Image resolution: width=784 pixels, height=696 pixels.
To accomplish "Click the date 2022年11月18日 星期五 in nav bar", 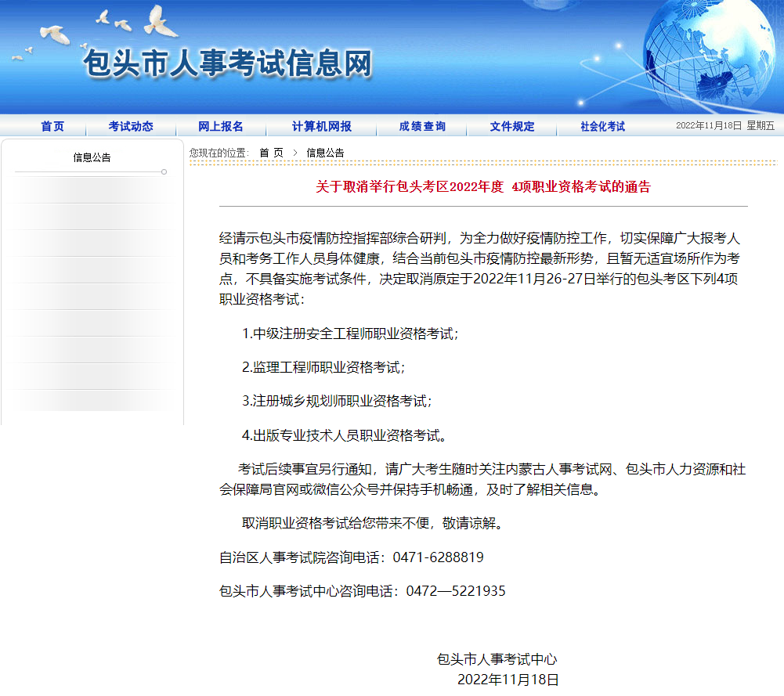I will [725, 126].
